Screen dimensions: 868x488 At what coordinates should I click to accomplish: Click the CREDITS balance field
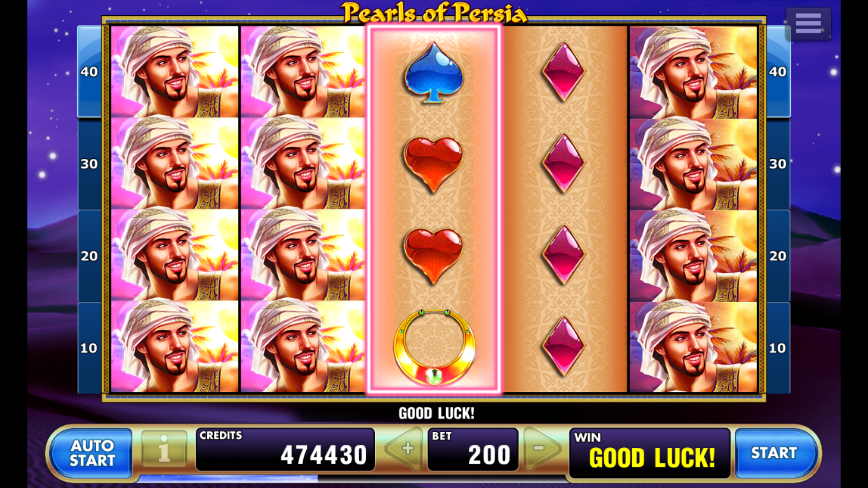coord(285,449)
